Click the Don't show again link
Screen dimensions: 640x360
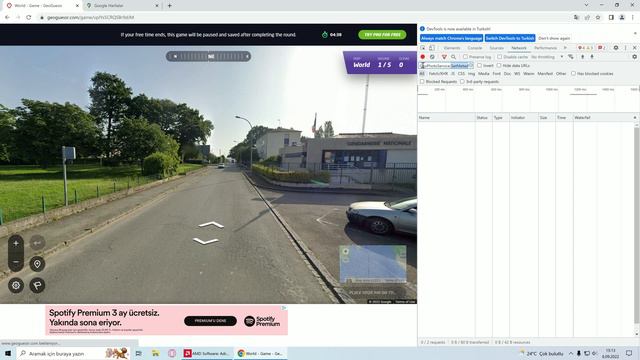[x=554, y=38]
